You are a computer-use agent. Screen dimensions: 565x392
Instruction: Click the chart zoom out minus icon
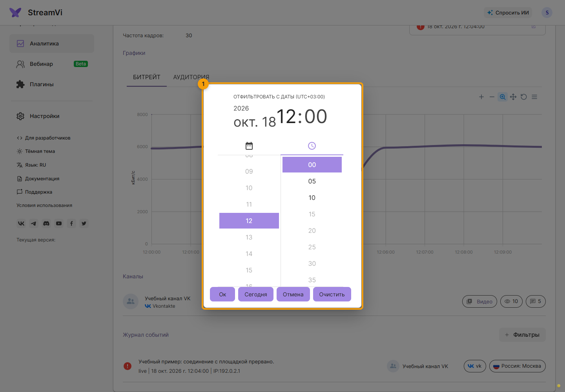(x=492, y=97)
